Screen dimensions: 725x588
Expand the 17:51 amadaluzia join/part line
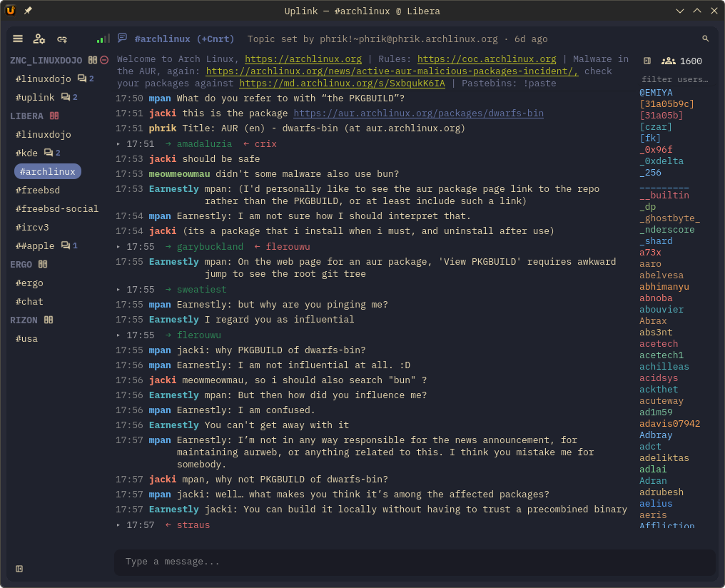tap(118, 144)
